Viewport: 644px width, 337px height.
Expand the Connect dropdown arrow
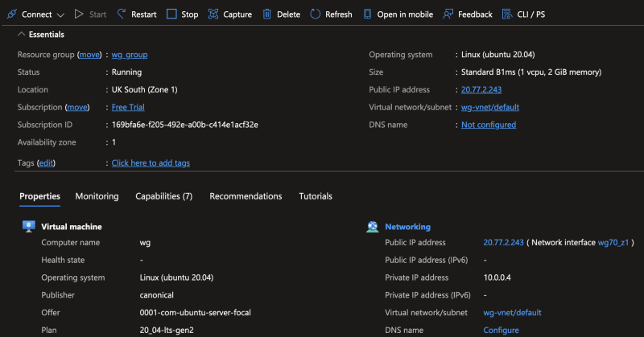pos(60,14)
